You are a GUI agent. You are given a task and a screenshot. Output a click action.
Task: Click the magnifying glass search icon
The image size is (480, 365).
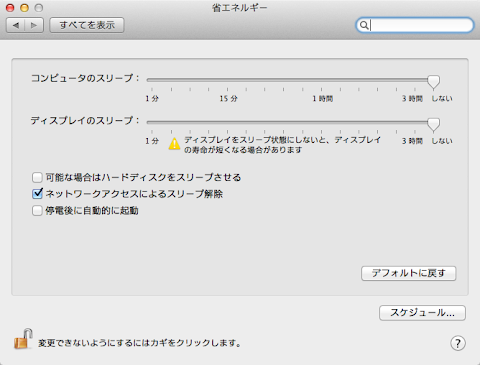pos(364,25)
